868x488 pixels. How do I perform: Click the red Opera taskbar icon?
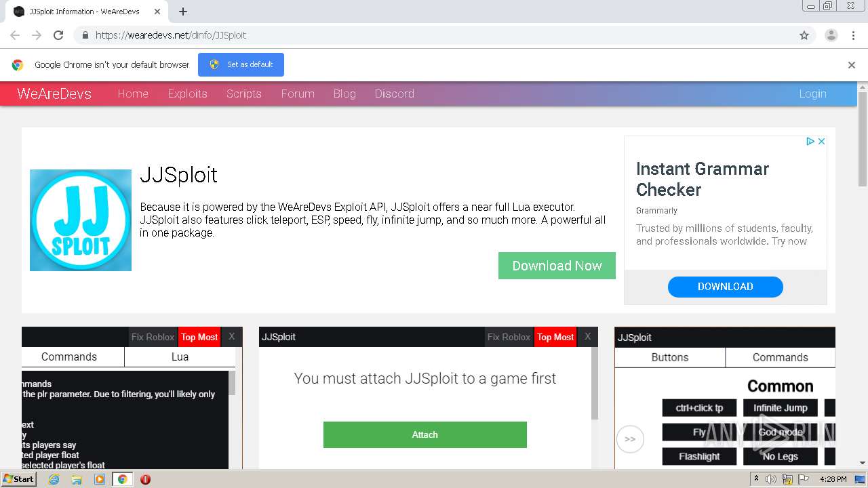pos(145,479)
